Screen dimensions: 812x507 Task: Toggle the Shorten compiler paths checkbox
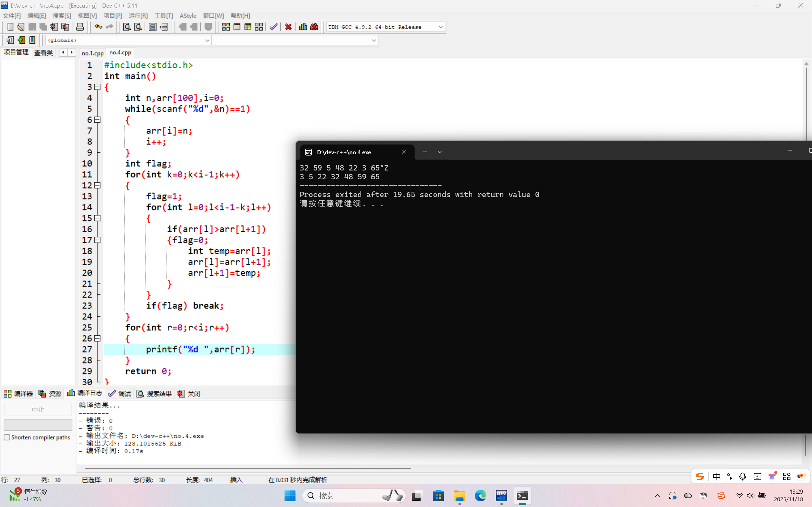(7, 437)
